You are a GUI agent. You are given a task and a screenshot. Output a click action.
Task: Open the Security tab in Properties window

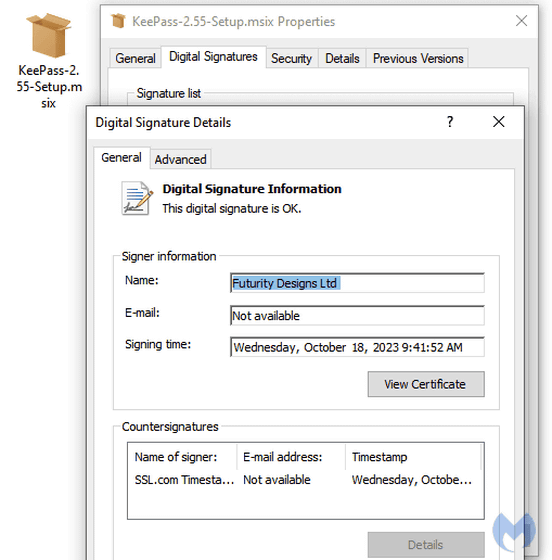tap(291, 58)
